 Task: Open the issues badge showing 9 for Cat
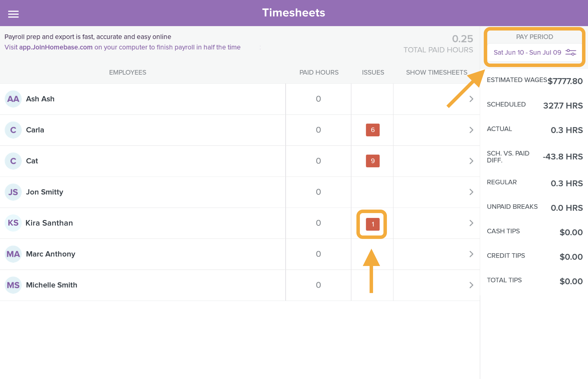coord(373,161)
